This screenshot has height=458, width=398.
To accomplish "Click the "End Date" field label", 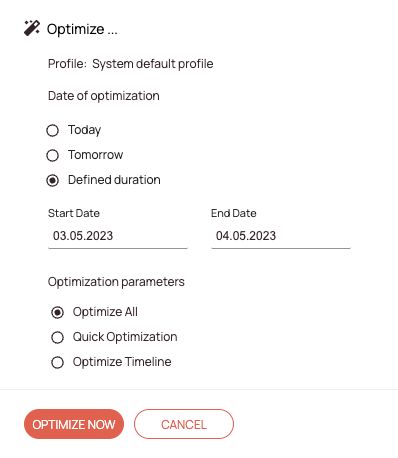I will [234, 213].
